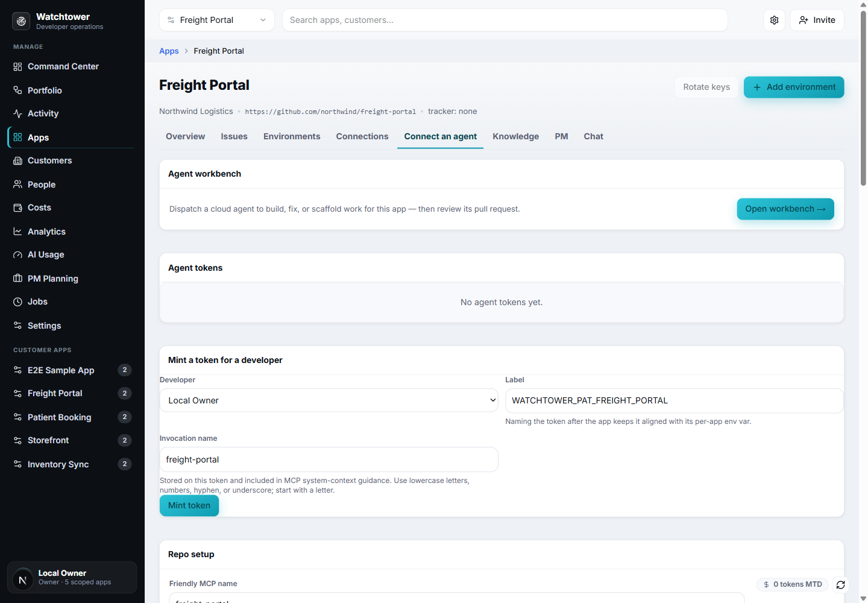Open Analytics in sidebar
Screen dimensions: 868x603
(71, 232)
